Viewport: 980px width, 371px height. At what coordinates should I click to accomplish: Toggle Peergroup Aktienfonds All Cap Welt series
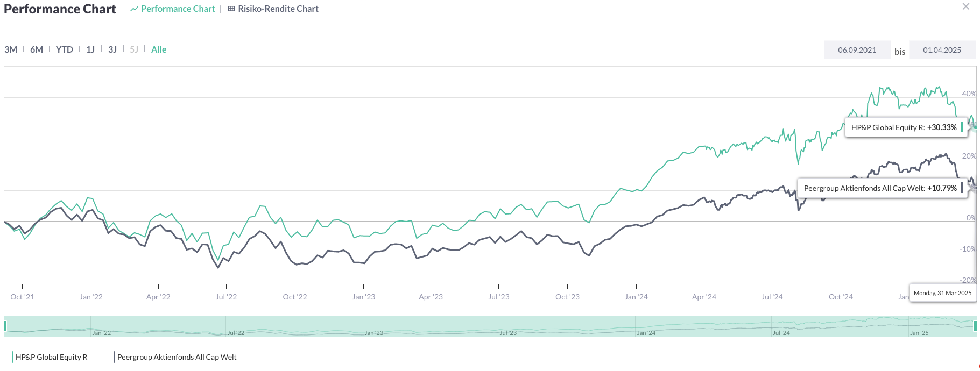[177, 357]
